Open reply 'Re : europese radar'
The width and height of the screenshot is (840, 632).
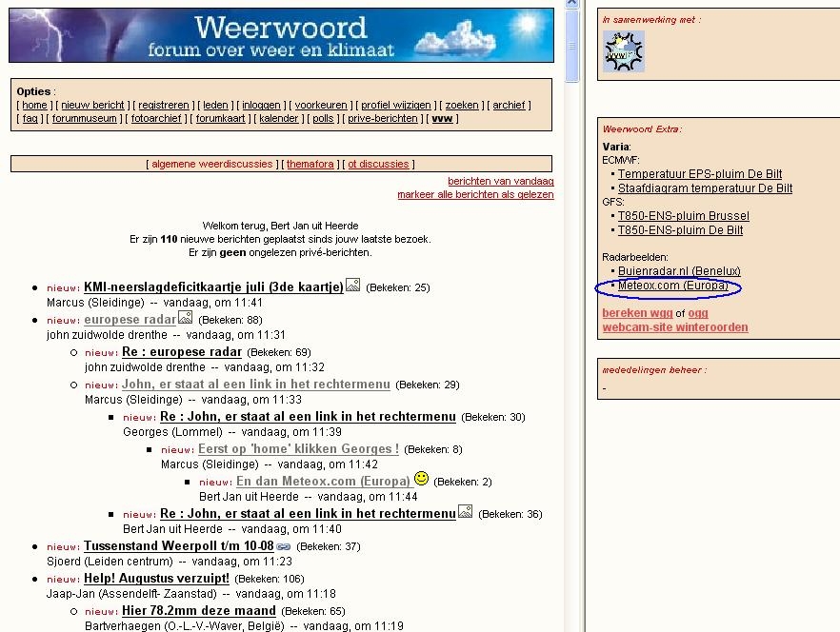tap(182, 352)
